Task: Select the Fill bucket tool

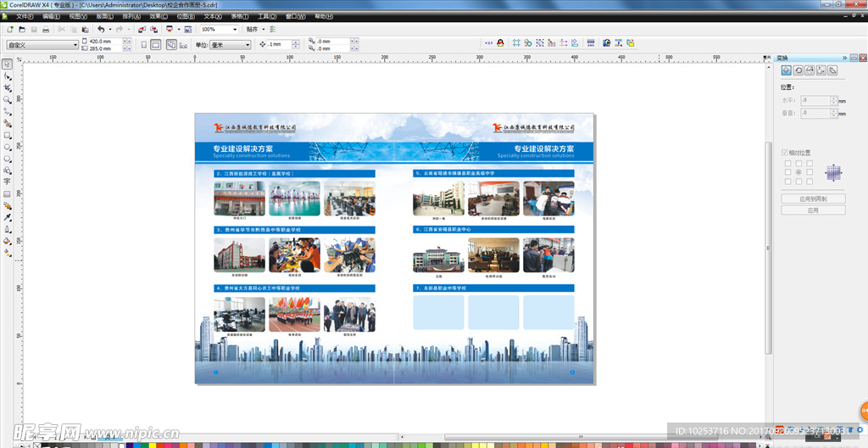Action: (7, 241)
